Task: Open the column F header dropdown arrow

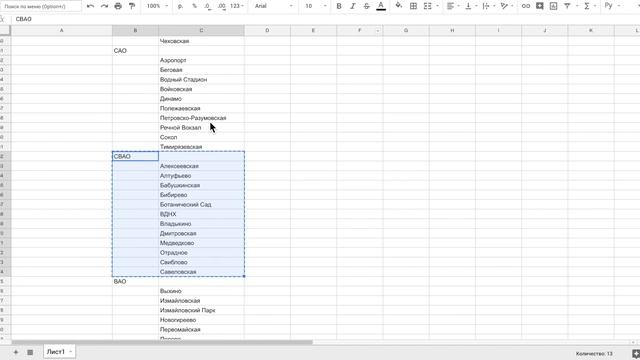Action: (x=378, y=31)
